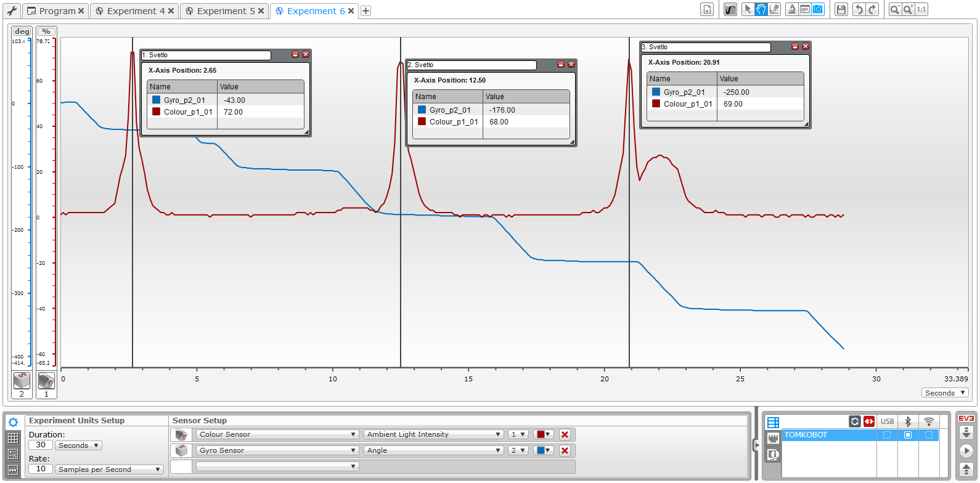Change the Colour Sensor red plot colour
This screenshot has height=483, width=980.
[543, 434]
